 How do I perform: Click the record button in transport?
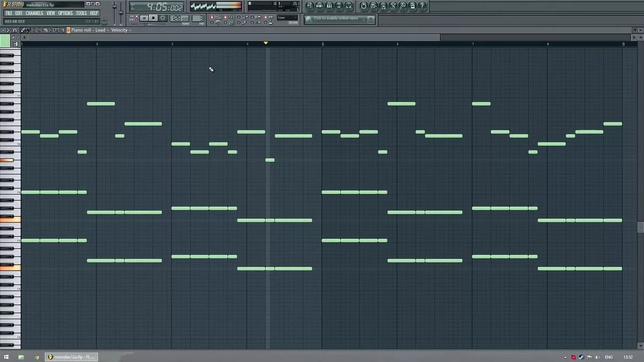tap(163, 18)
